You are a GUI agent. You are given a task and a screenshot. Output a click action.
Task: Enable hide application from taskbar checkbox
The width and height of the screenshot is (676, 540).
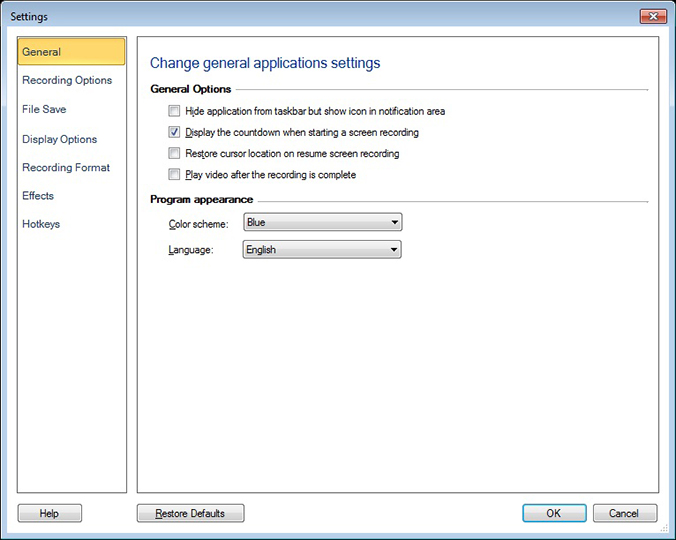(175, 111)
